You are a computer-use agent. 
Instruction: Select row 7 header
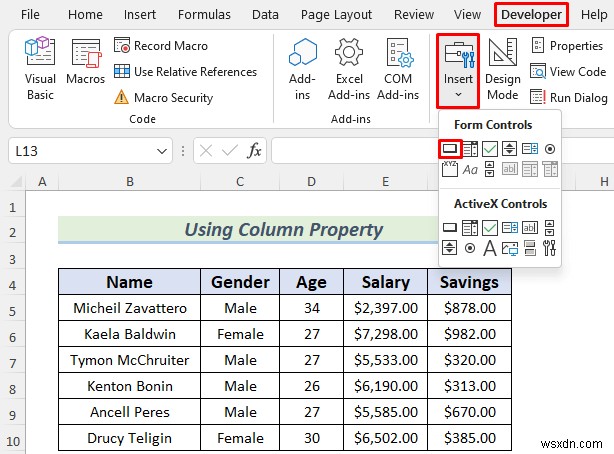(x=13, y=363)
